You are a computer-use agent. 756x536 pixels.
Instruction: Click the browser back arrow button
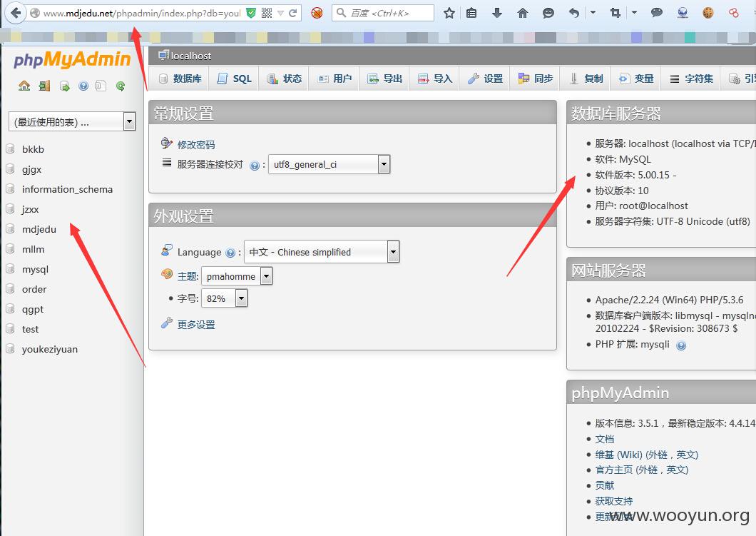coord(16,13)
